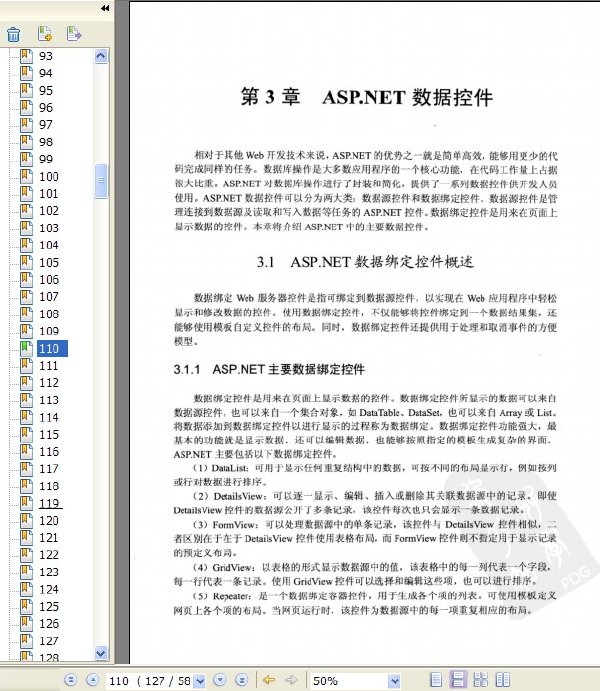Select bookmark 97
The width and height of the screenshot is (600, 691).
[46, 125]
